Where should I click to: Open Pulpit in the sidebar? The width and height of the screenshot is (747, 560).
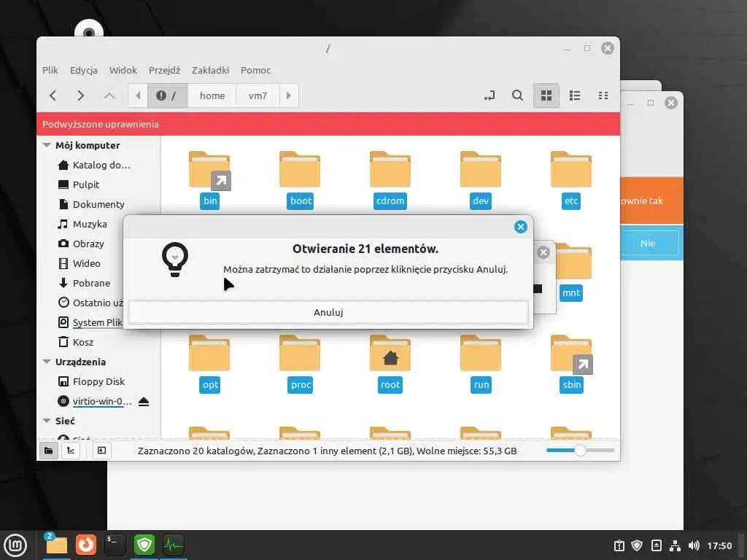coord(79,184)
